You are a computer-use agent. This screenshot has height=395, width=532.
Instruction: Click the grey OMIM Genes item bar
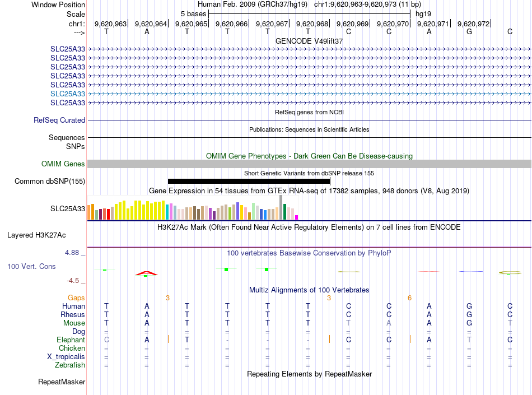click(309, 164)
